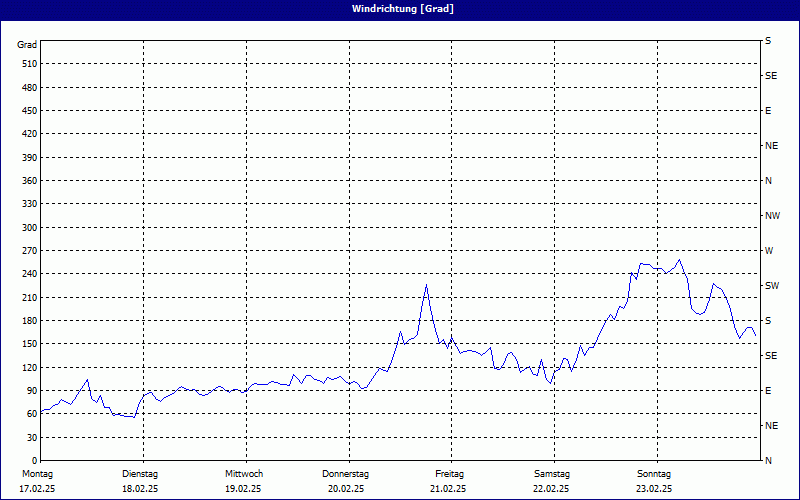
Task: Click the 0 degree axis label
Action: click(x=35, y=460)
